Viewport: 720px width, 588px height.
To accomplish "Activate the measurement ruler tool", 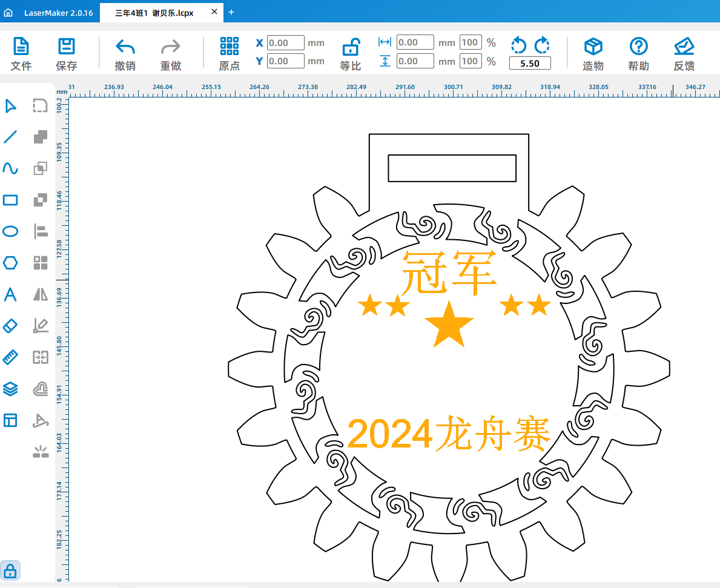I will (x=11, y=357).
